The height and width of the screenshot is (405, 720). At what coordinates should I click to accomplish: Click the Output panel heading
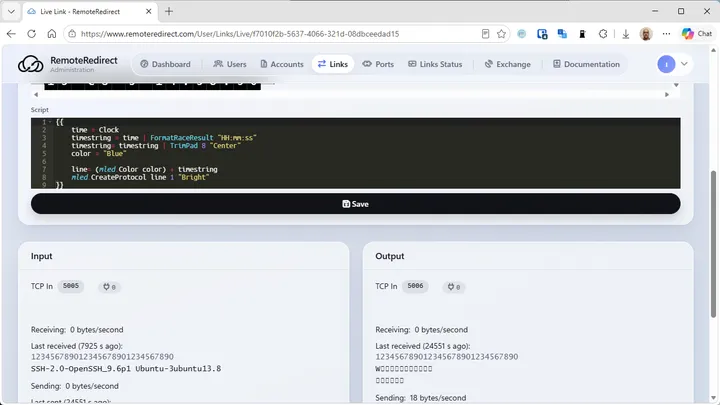coord(390,256)
